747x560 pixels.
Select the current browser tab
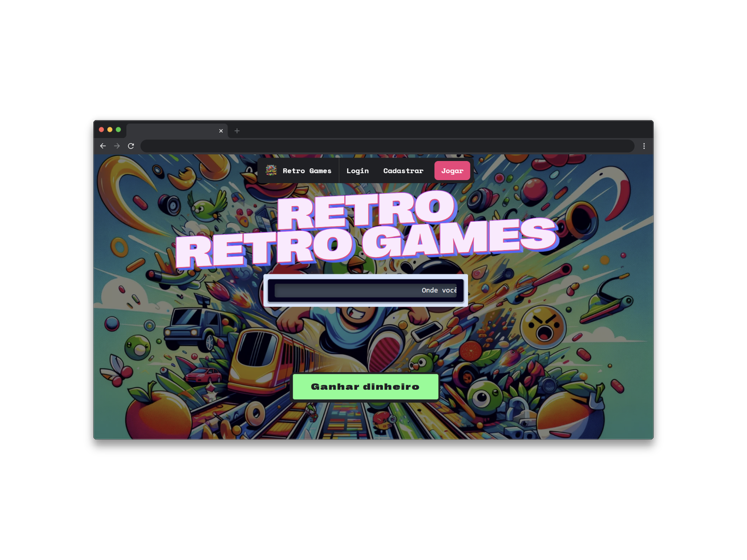coord(173,131)
